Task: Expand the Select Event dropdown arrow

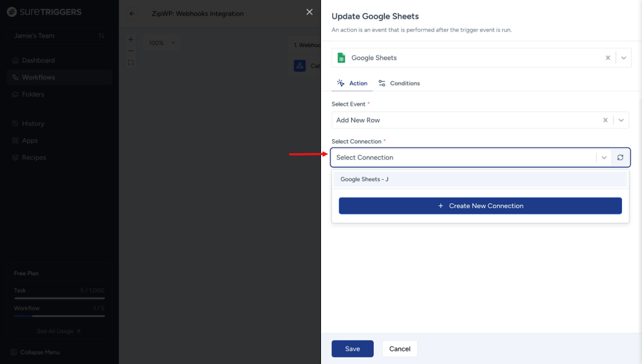Action: (621, 120)
